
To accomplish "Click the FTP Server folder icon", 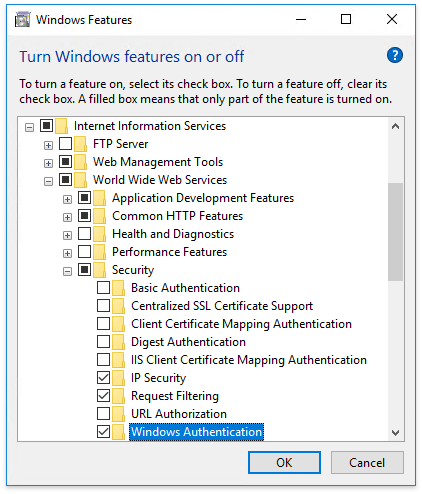I will pos(80,144).
